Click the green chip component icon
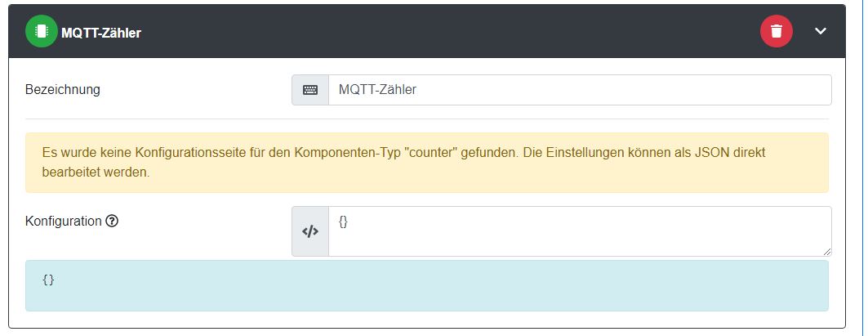 [x=42, y=31]
